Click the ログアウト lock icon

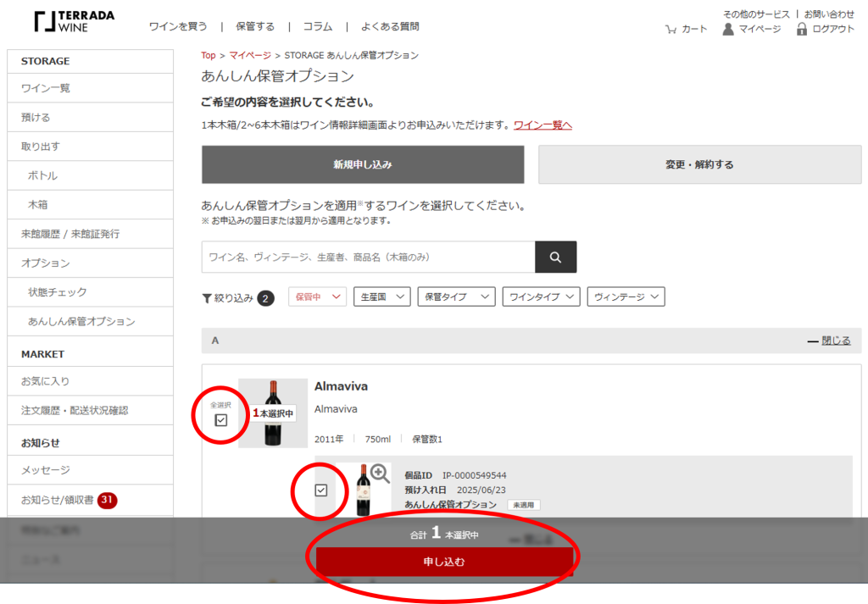[x=802, y=29]
